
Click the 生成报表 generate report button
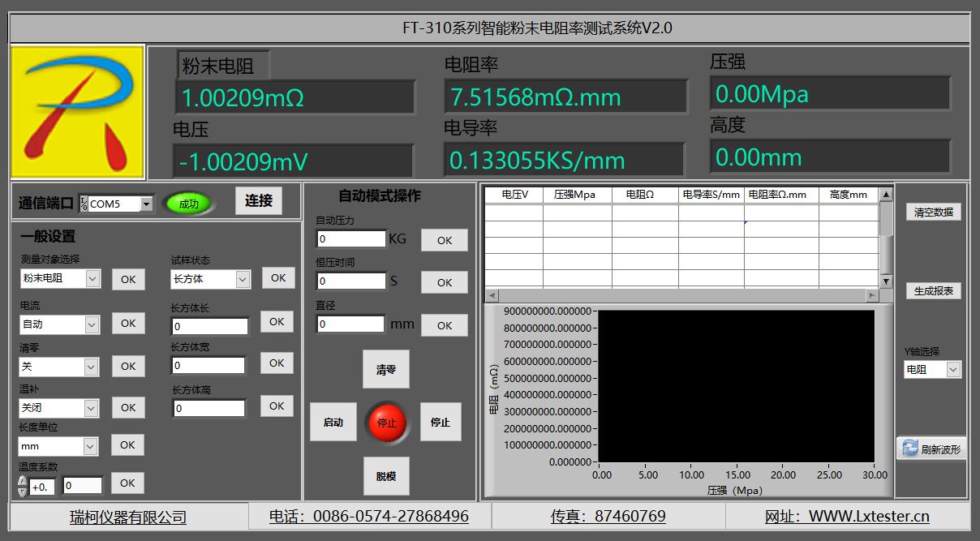coord(933,291)
